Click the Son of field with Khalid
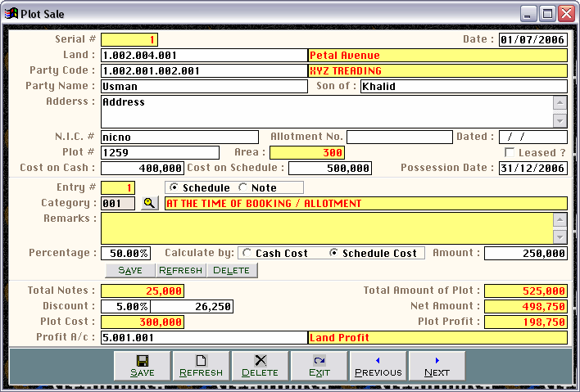The image size is (580, 392). pyautogui.click(x=464, y=86)
